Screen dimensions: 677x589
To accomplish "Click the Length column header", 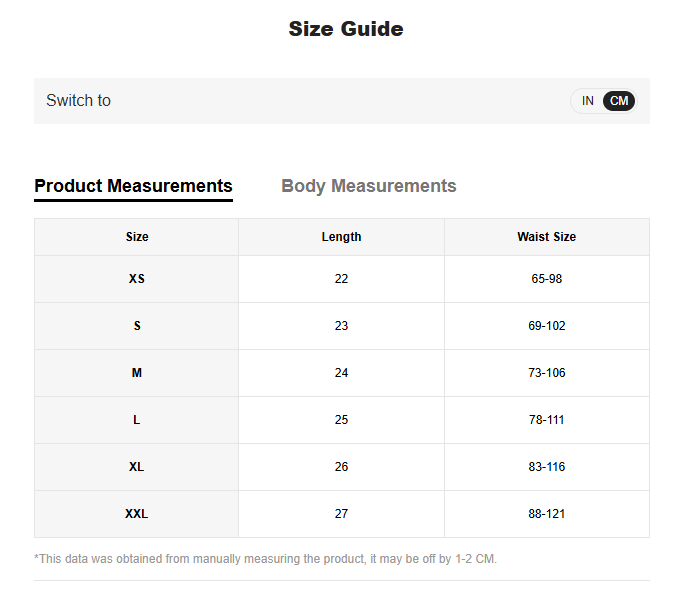I will click(341, 237).
